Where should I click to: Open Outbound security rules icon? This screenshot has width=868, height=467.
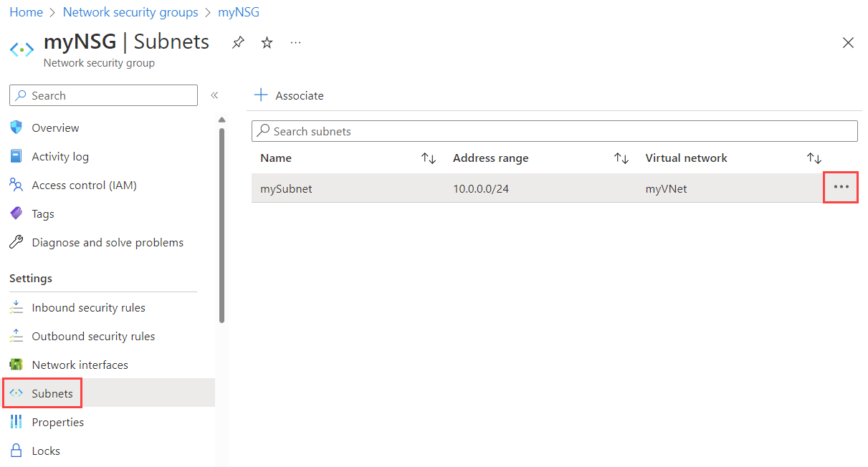pyautogui.click(x=16, y=335)
